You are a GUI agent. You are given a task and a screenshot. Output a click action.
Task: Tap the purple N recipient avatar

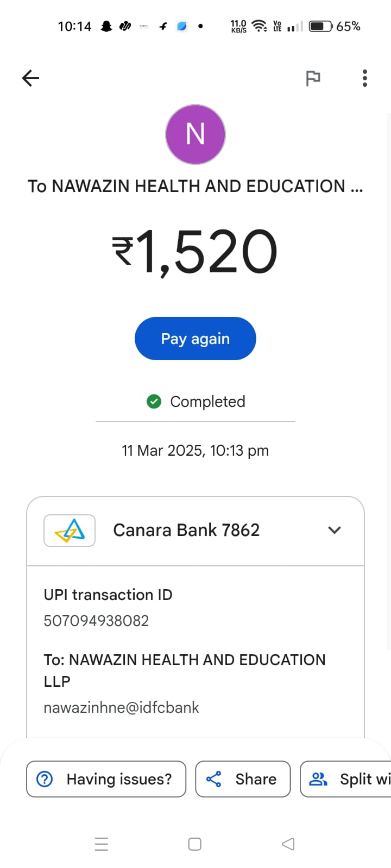click(195, 135)
